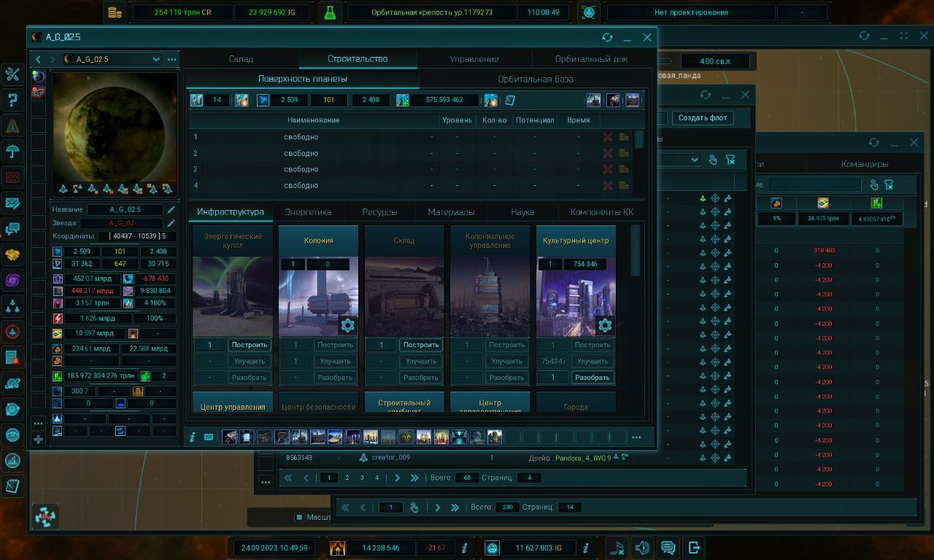Select the Ресурсы building category tab
The width and height of the screenshot is (934, 560).
click(x=379, y=212)
